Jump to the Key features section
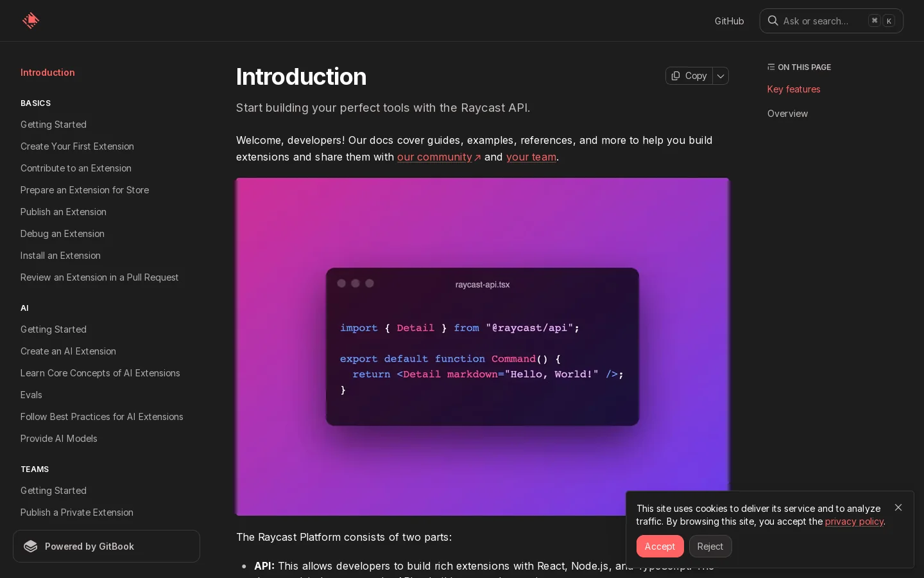The image size is (924, 578). pyautogui.click(x=794, y=89)
